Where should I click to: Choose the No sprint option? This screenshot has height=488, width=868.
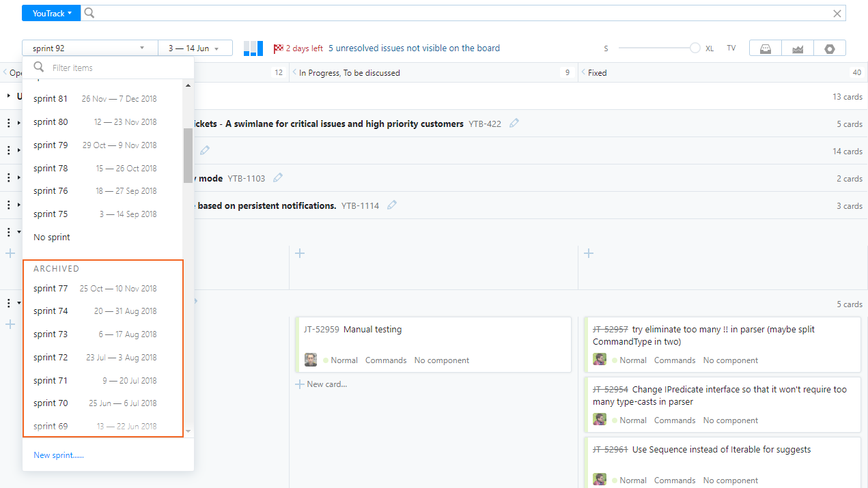coord(102,238)
